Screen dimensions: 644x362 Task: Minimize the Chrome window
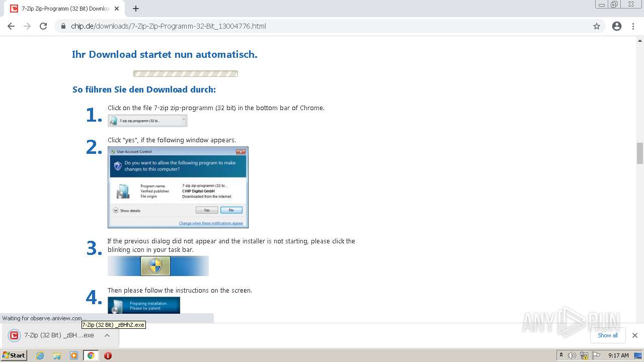(602, 4)
